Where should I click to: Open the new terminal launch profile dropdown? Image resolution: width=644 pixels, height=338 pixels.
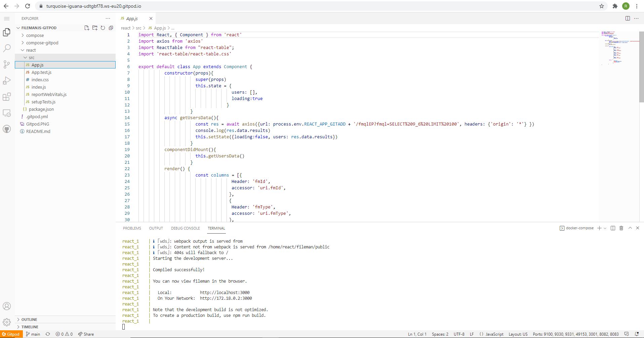605,228
